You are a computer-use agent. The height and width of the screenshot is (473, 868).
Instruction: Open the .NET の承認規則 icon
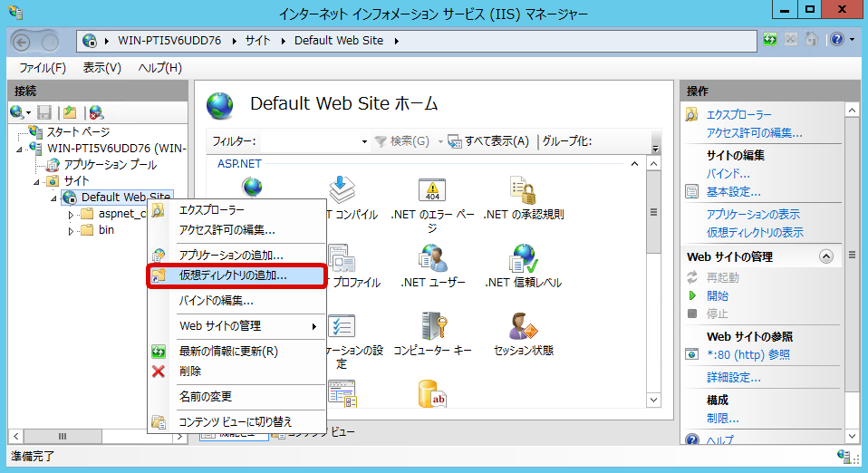(523, 191)
